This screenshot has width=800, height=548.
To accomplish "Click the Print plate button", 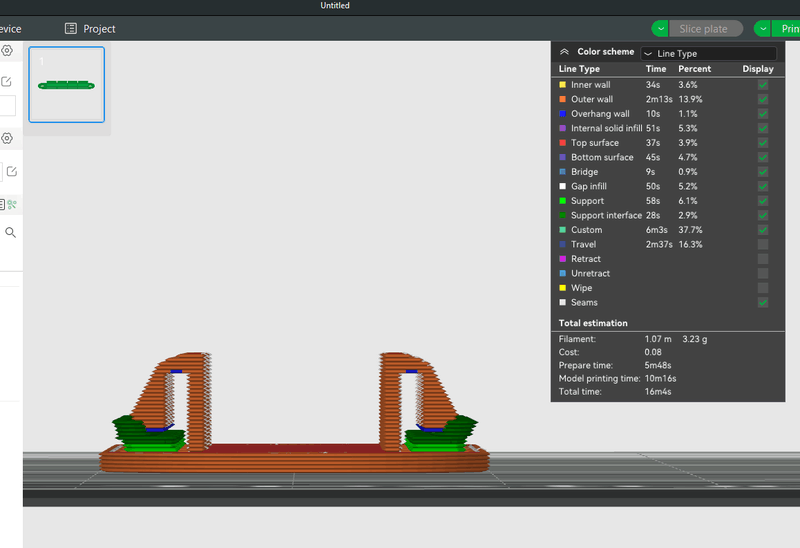I will [x=786, y=29].
